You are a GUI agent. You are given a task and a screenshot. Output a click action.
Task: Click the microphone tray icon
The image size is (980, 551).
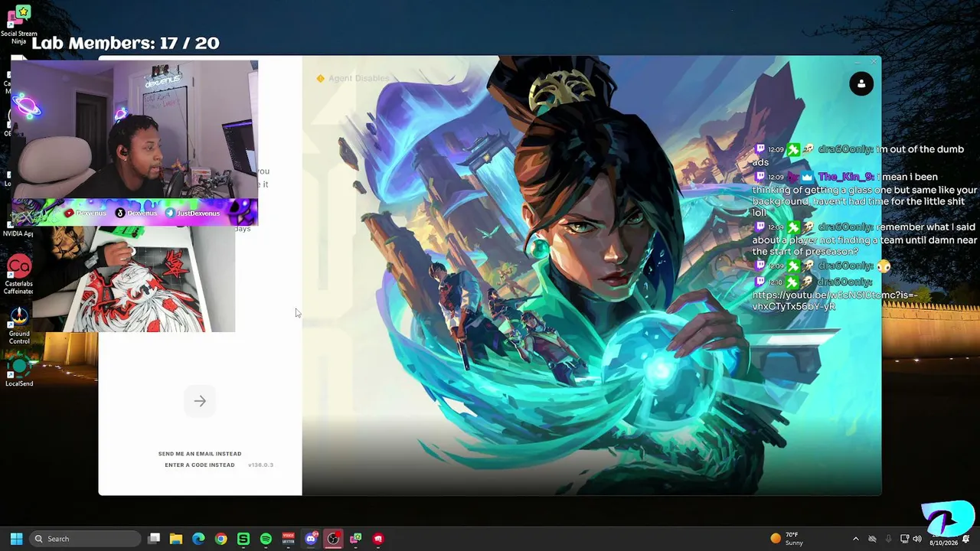(x=889, y=539)
